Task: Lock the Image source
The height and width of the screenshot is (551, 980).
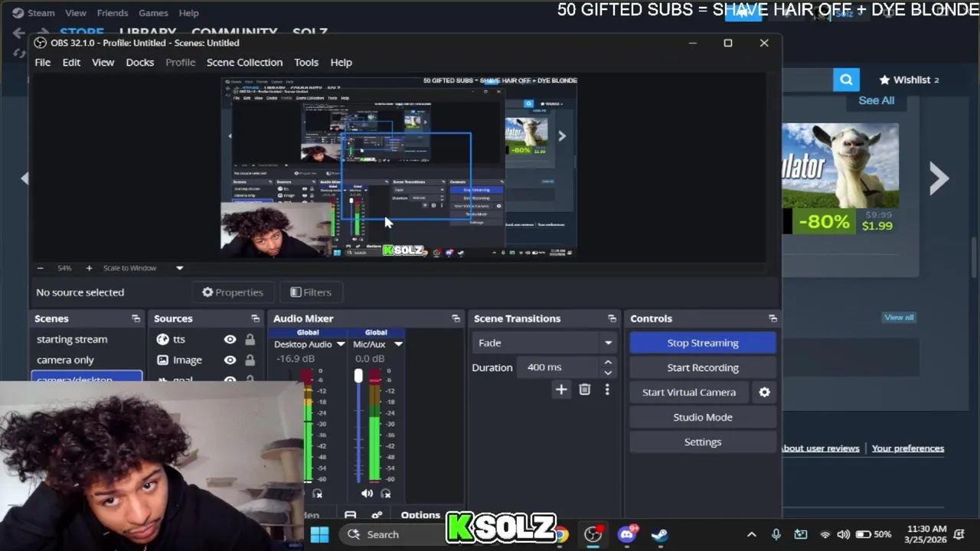Action: [250, 360]
